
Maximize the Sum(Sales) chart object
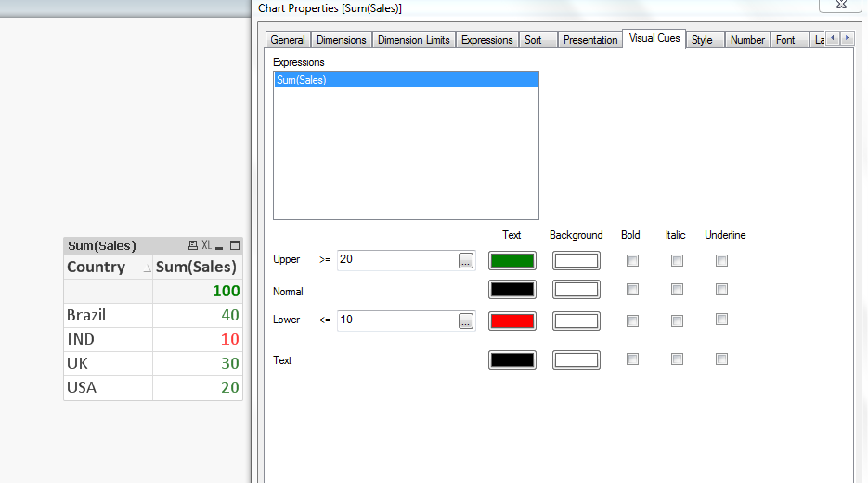pyautogui.click(x=235, y=245)
